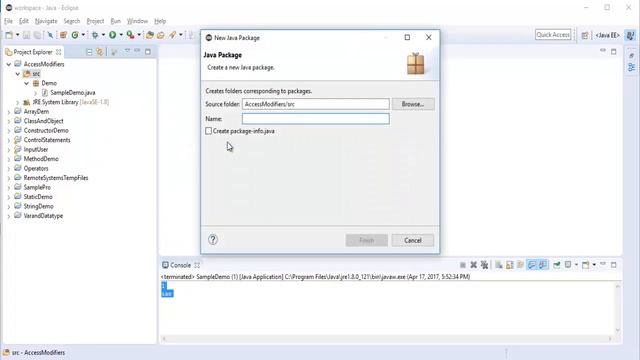This screenshot has width=640, height=360.
Task: Click the Debug bug icon in toolbar
Action: pos(95,35)
